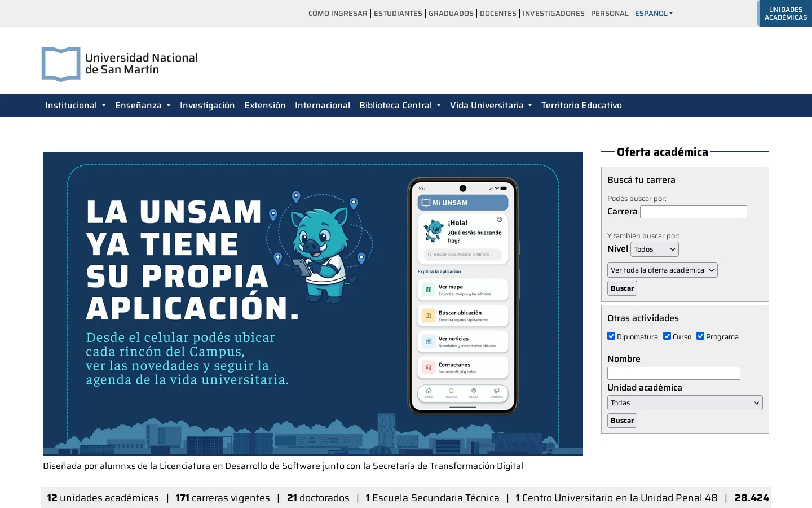Click the banner caption starting 'Diseñada por alumnxs'

tap(283, 466)
